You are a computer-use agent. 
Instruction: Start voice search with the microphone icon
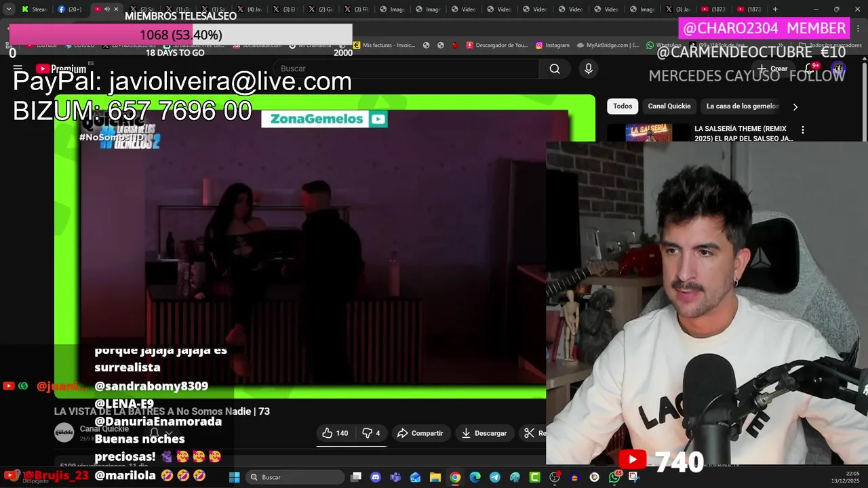pyautogui.click(x=589, y=68)
